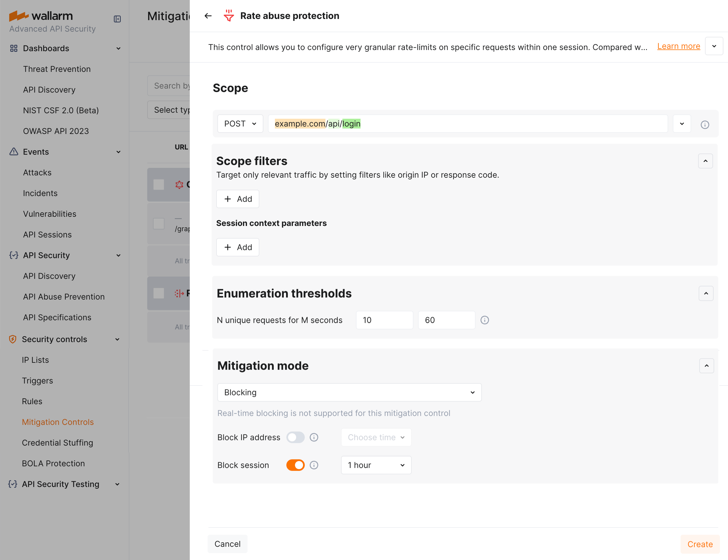
Task: Go to API Sessions in the sidebar
Action: (47, 235)
